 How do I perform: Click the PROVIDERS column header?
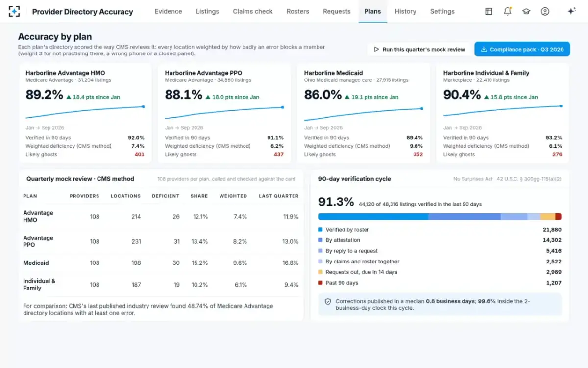[84, 196]
